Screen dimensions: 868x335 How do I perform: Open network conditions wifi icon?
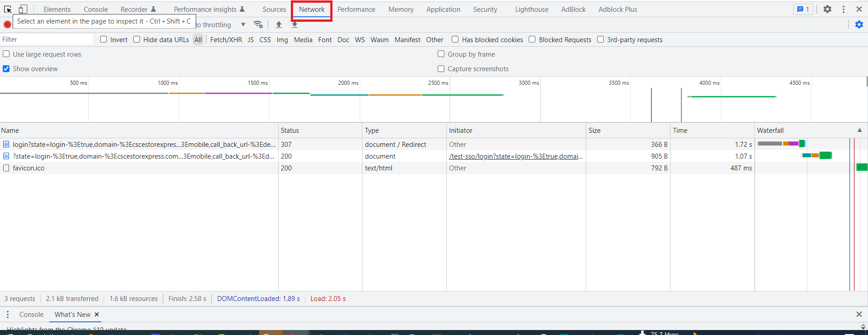(x=258, y=24)
